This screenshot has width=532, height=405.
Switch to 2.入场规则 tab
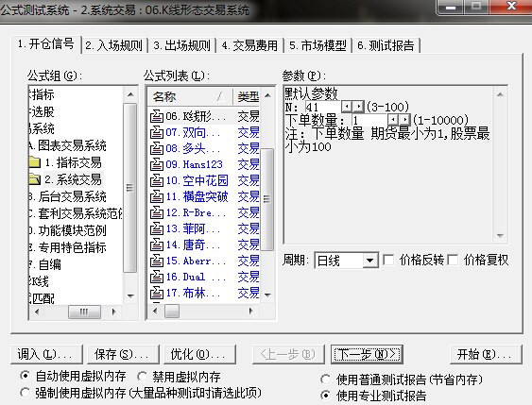tap(114, 45)
